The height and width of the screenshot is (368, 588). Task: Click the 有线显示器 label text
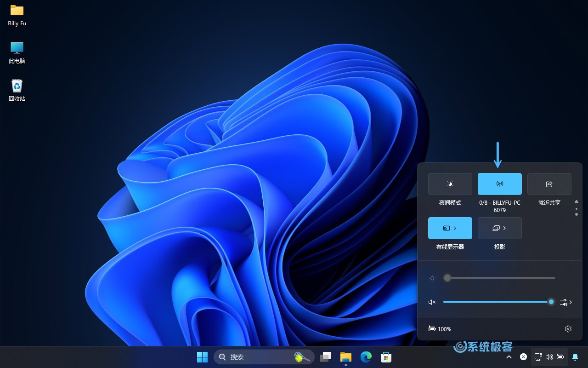coord(450,247)
